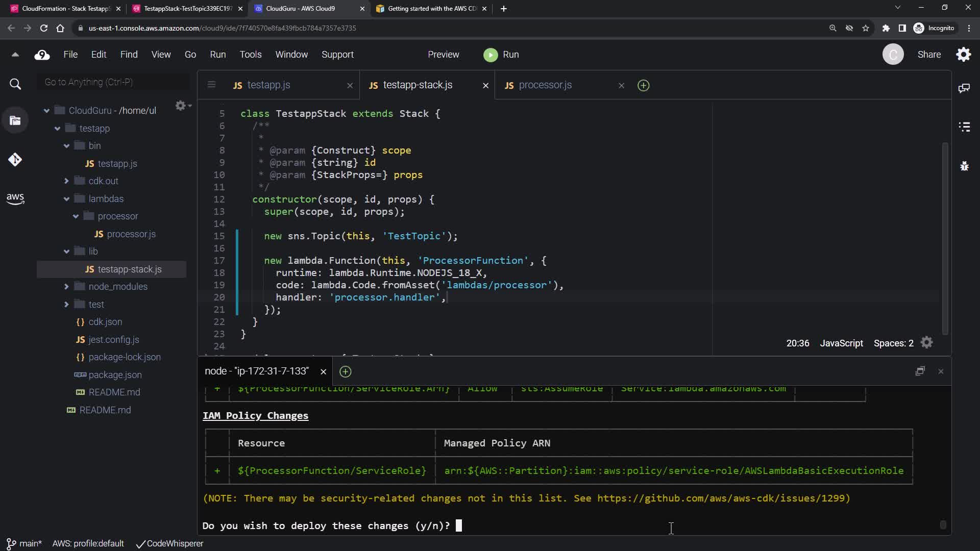Image resolution: width=980 pixels, height=551 pixels.
Task: Open the Outline panel icon on right
Action: (964, 127)
